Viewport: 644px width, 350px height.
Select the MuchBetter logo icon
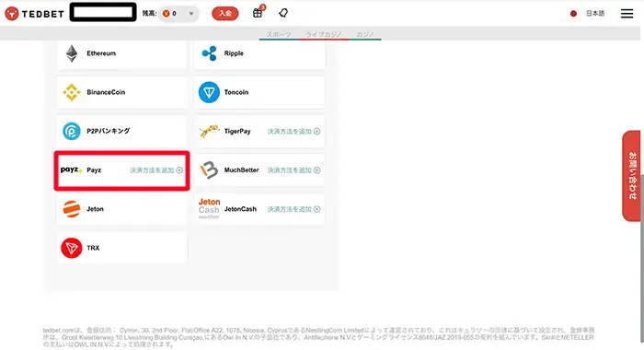[209, 169]
